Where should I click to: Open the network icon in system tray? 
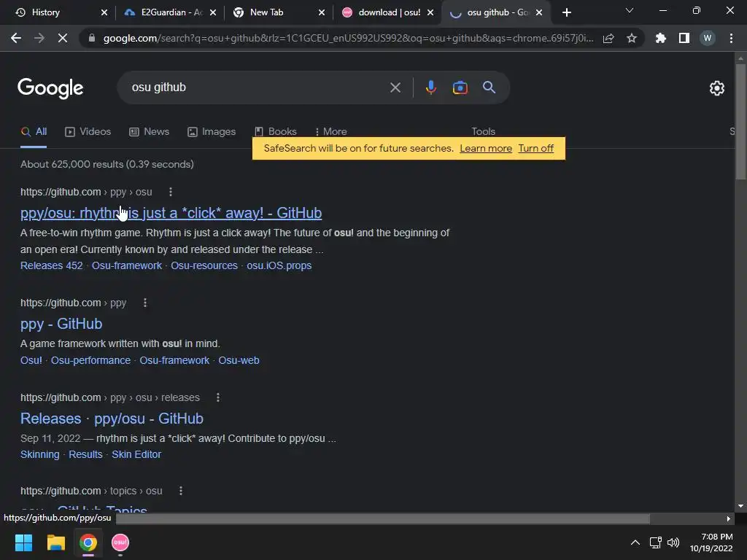tap(655, 542)
